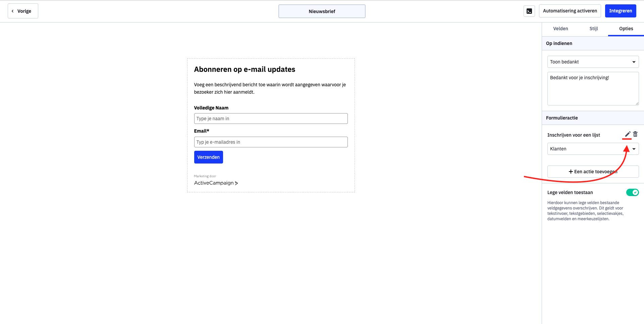
Task: Click the plus icon to add an action
Action: 571,172
